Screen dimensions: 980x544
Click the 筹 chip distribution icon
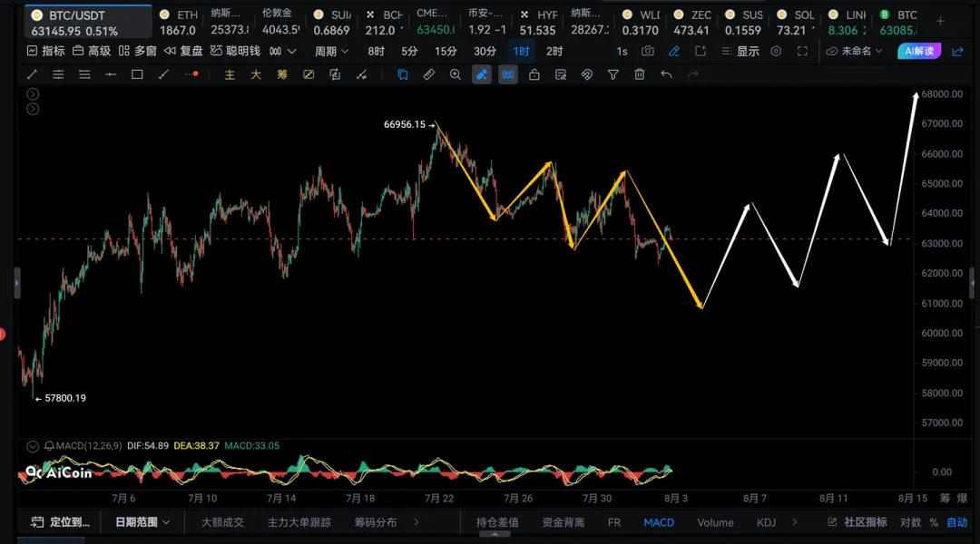click(x=282, y=75)
